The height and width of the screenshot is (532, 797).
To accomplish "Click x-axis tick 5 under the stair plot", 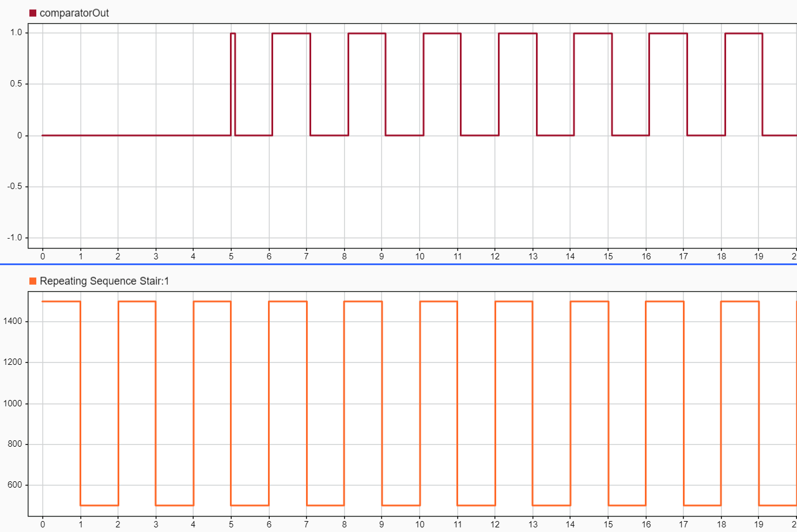I will click(231, 525).
